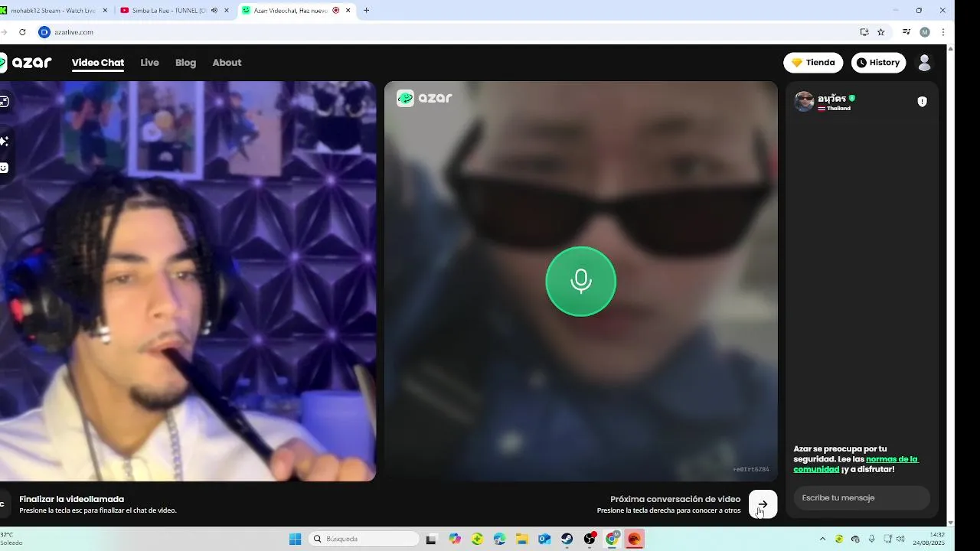980x551 pixels.
Task: Click the microphone tray icon
Action: (871, 539)
